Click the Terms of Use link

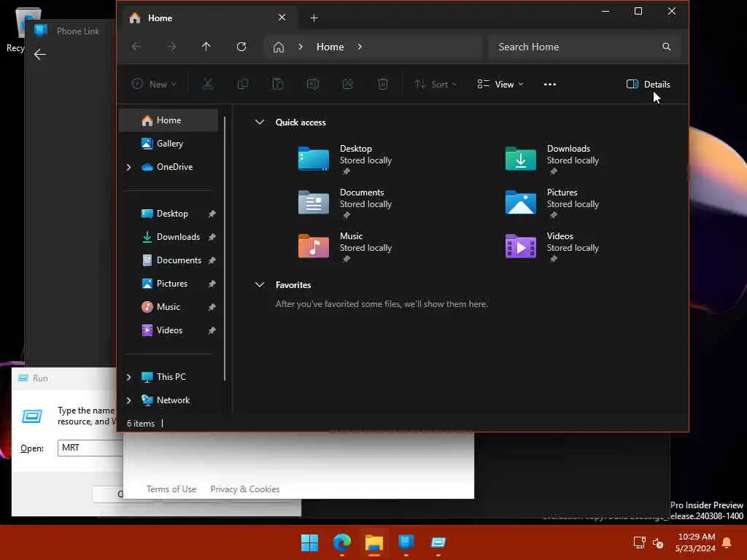tap(171, 489)
